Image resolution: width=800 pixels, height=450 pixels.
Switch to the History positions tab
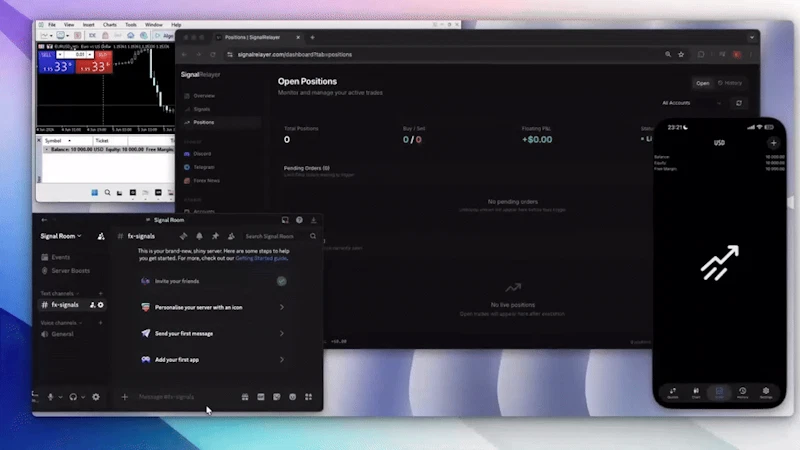730,83
